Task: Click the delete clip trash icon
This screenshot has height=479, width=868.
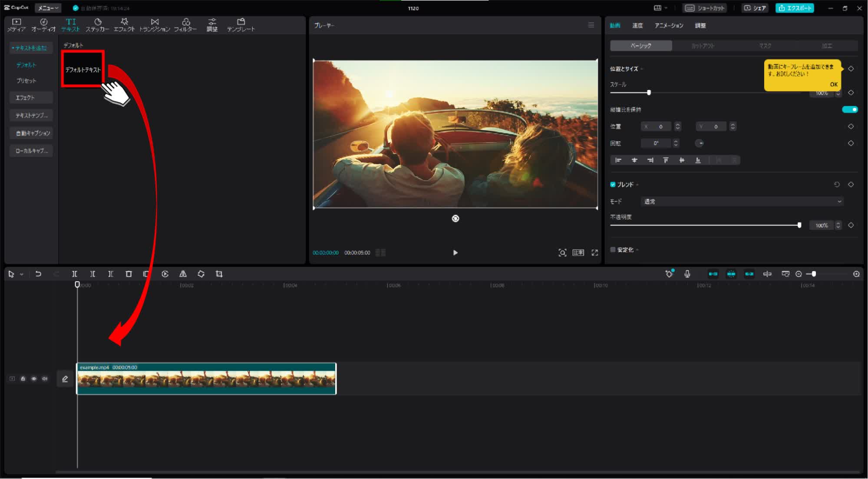Action: point(129,274)
